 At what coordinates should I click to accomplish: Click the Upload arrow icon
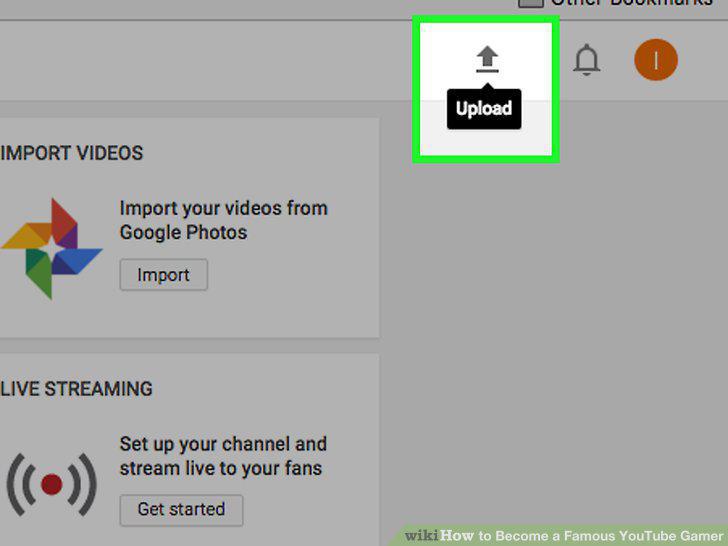coord(487,59)
